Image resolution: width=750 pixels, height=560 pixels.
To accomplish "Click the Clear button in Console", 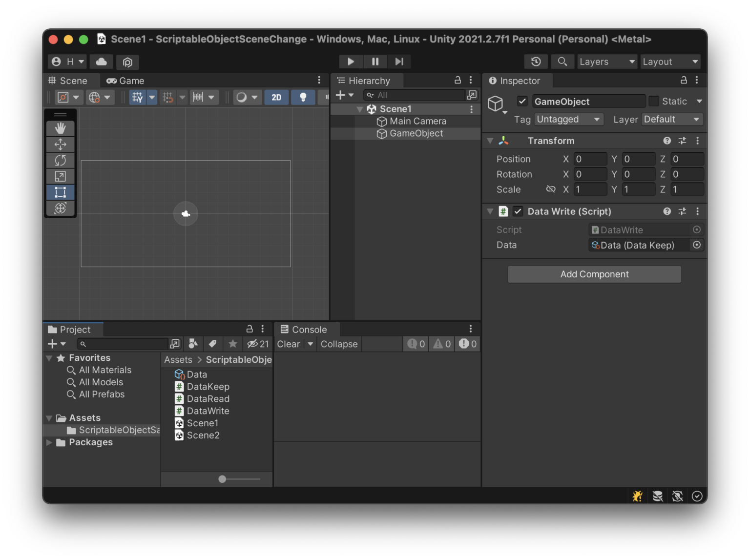I will (288, 344).
